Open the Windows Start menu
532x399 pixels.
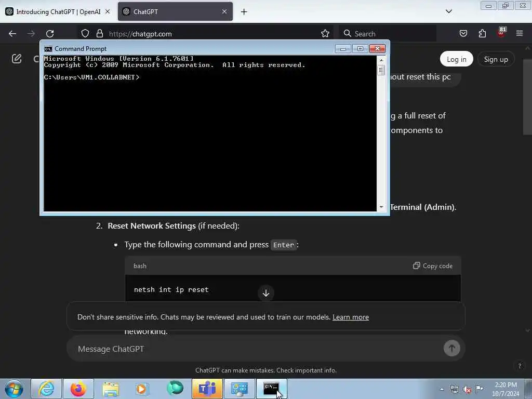point(14,389)
